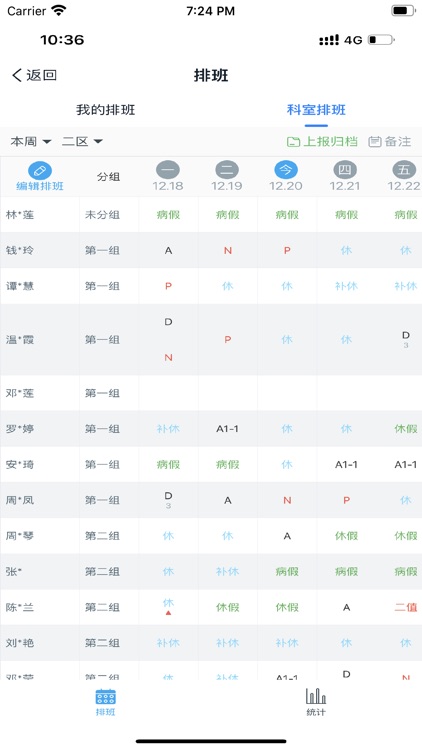The width and height of the screenshot is (422, 750).
Task: Tap name 钱*玲
Action: coord(20,250)
